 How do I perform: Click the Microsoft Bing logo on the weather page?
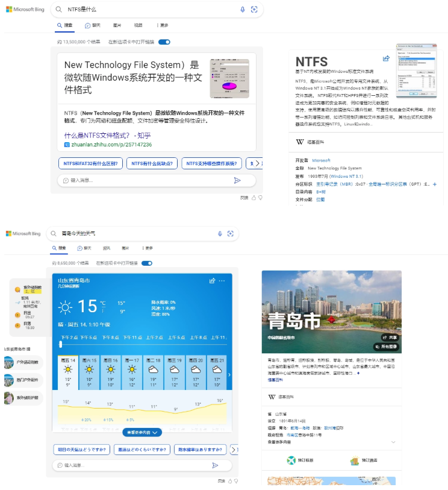click(23, 233)
